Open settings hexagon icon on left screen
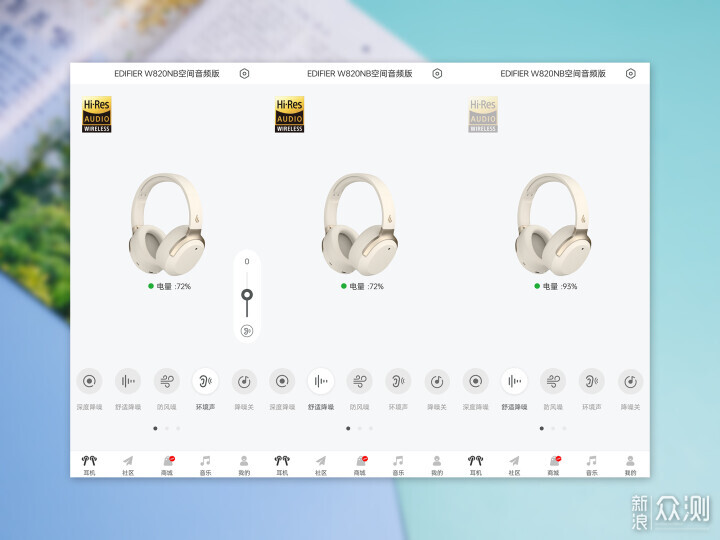Image resolution: width=720 pixels, height=540 pixels. [x=244, y=73]
